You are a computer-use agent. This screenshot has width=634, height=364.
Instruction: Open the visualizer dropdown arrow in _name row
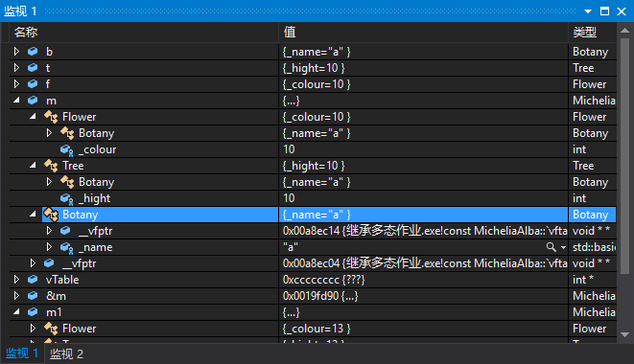point(563,247)
